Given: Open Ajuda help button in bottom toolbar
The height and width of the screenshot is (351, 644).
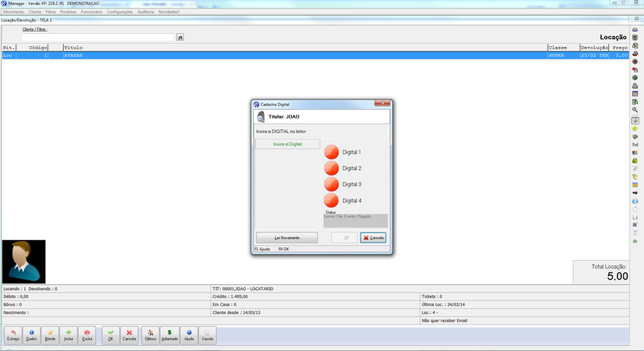Looking at the screenshot, I should coord(189,335).
